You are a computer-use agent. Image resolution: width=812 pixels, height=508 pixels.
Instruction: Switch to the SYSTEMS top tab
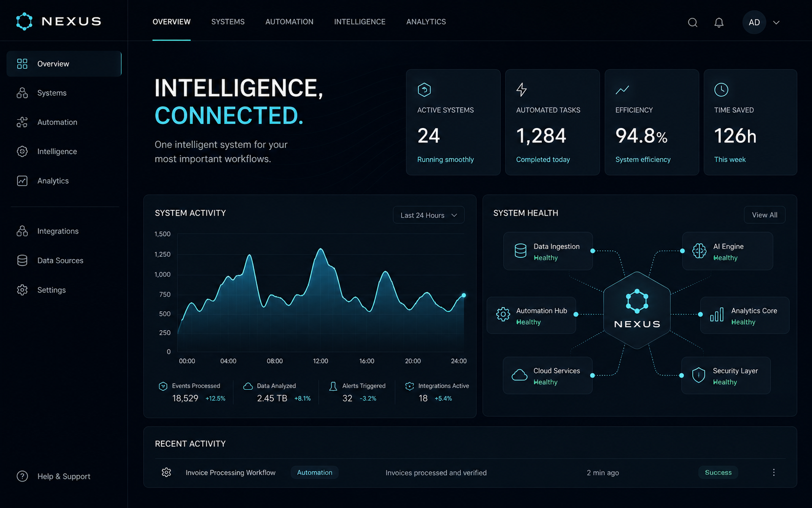point(228,22)
